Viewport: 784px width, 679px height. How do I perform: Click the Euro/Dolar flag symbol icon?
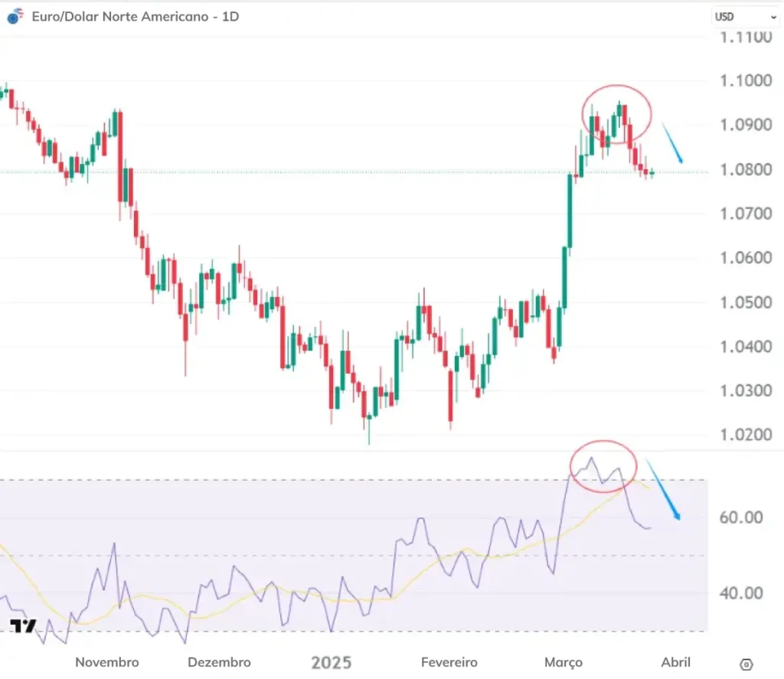[x=15, y=17]
